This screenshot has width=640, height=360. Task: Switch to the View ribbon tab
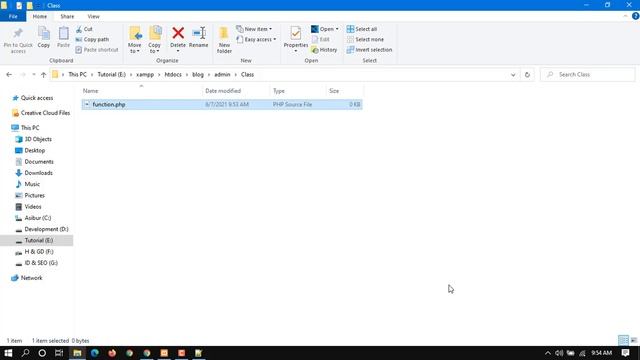pos(93,16)
